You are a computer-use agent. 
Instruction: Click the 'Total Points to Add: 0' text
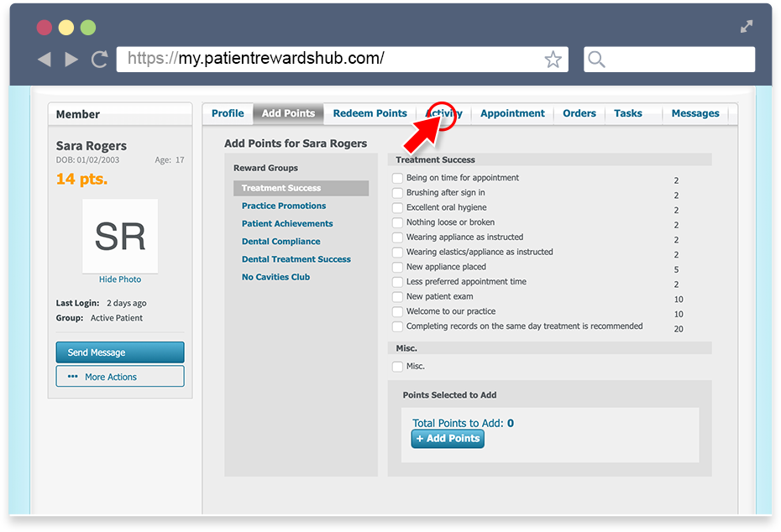464,423
